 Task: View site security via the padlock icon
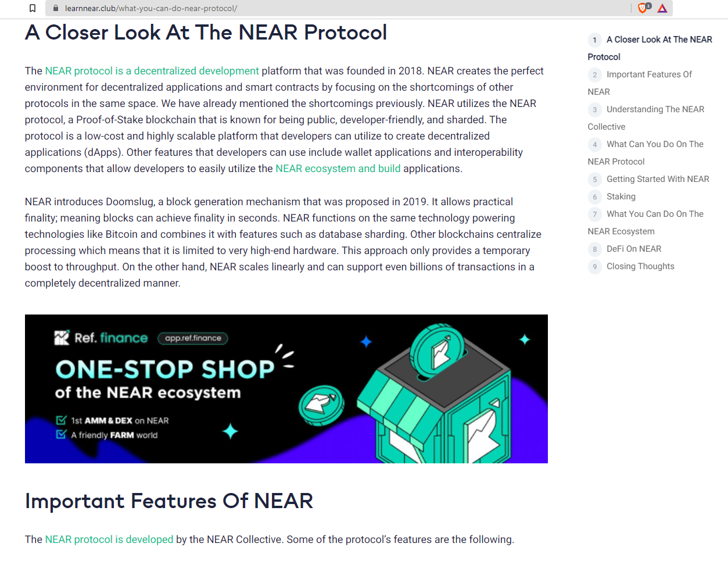coord(55,9)
